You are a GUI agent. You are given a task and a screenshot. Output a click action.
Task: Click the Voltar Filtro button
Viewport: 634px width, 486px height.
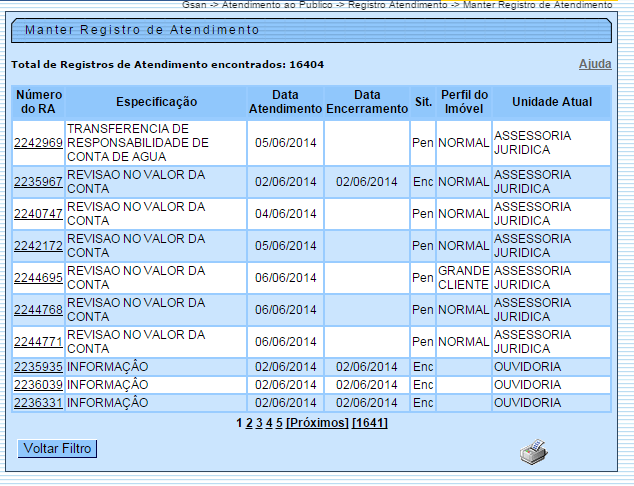tap(57, 448)
